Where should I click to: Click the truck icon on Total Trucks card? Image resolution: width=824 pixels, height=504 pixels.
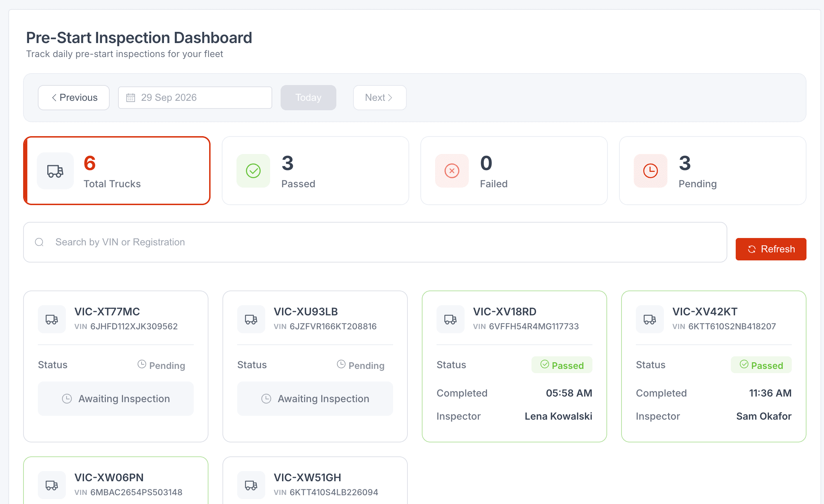pos(55,171)
